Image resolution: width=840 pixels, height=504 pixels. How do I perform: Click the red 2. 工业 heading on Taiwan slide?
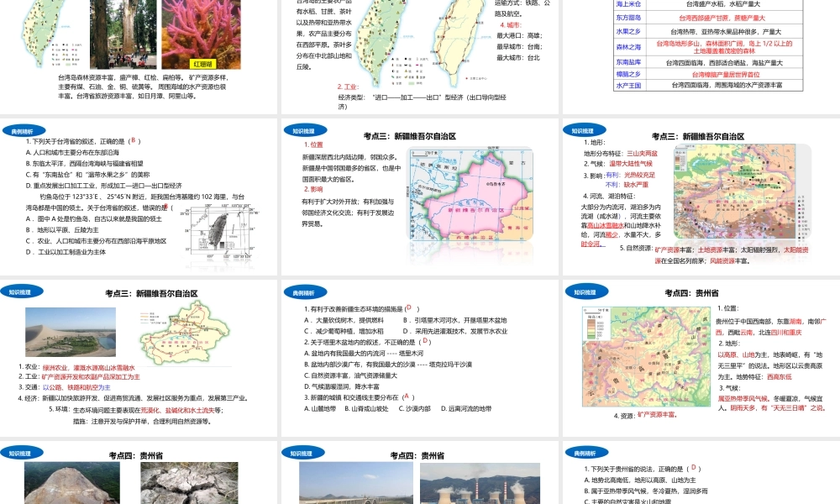[x=349, y=87]
